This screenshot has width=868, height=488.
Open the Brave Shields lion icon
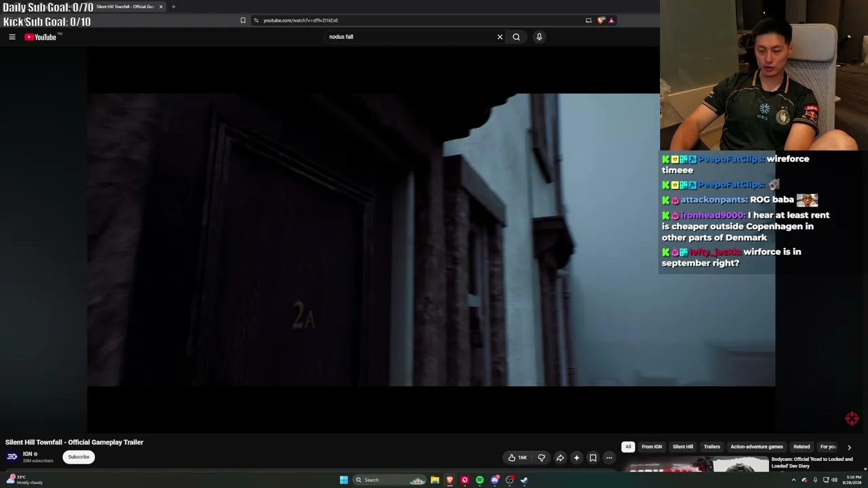click(x=601, y=20)
